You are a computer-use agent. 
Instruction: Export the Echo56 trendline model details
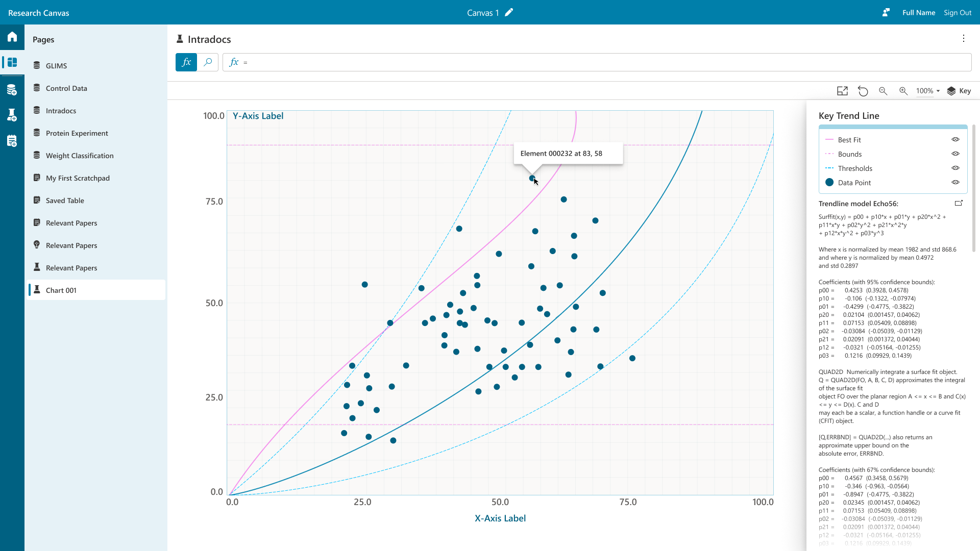959,203
